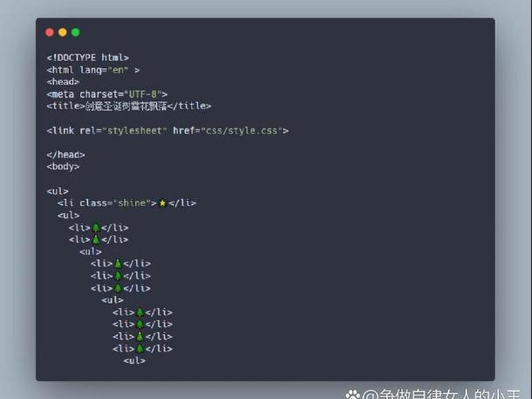The width and height of the screenshot is (532, 399).
Task: Click the <ul> tag directly below the shine line
Action: tap(68, 215)
